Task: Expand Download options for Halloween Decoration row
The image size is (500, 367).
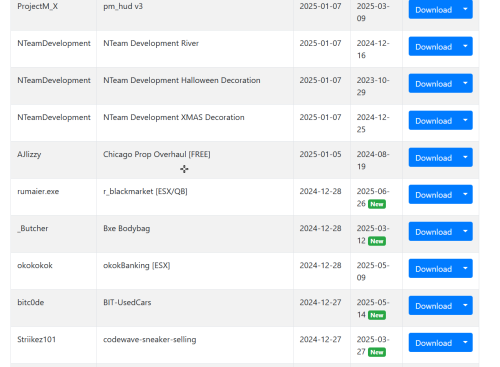Action: pyautogui.click(x=465, y=83)
